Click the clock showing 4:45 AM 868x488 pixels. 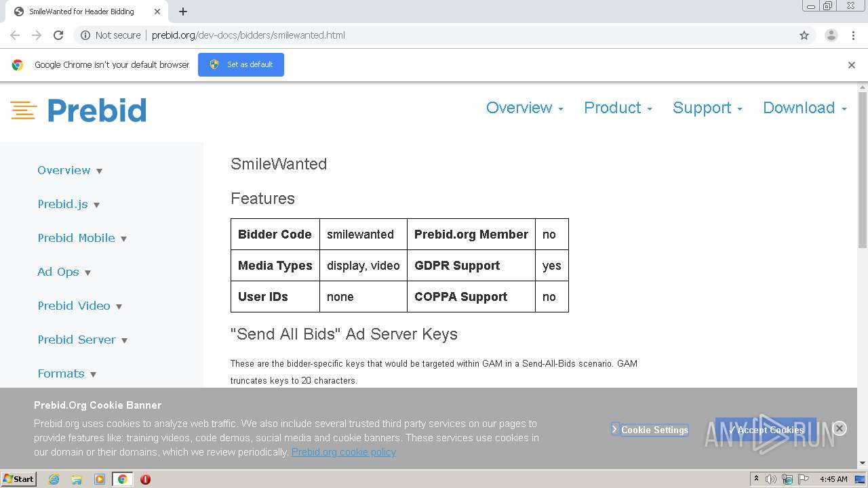(x=833, y=479)
